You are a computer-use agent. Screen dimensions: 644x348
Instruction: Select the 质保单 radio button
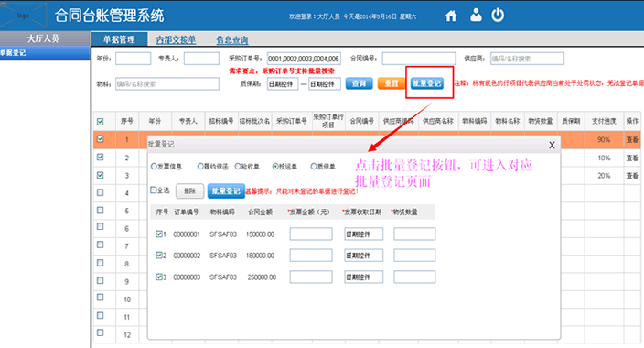(x=314, y=166)
